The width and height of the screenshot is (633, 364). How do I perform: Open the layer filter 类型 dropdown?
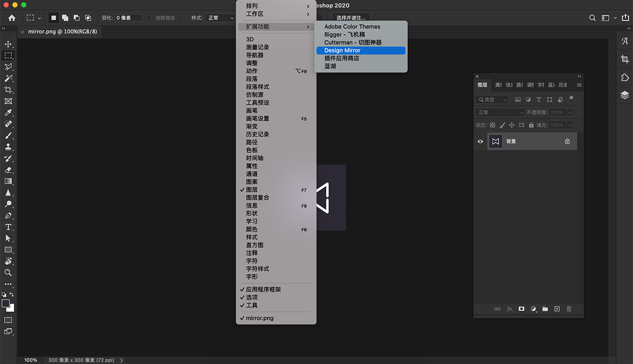(492, 100)
